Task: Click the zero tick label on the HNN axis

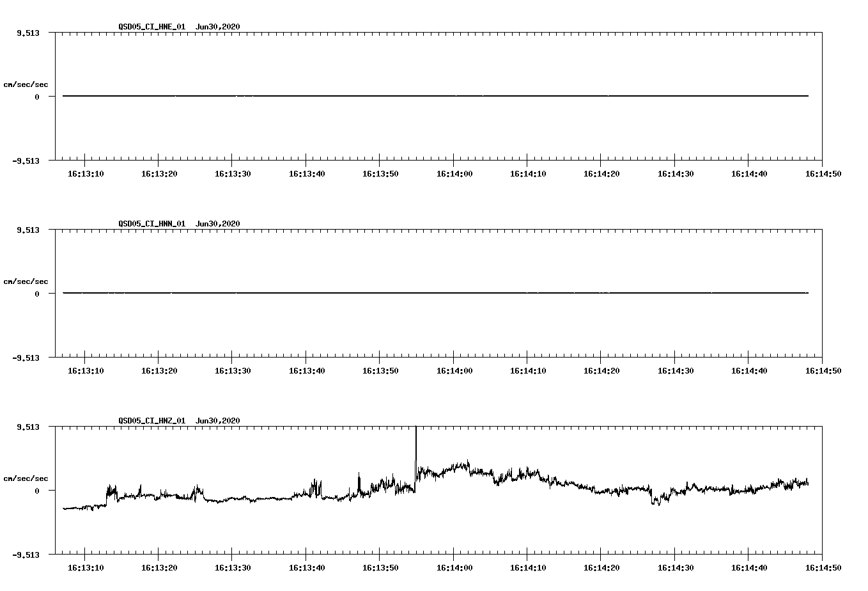Action: click(37, 294)
